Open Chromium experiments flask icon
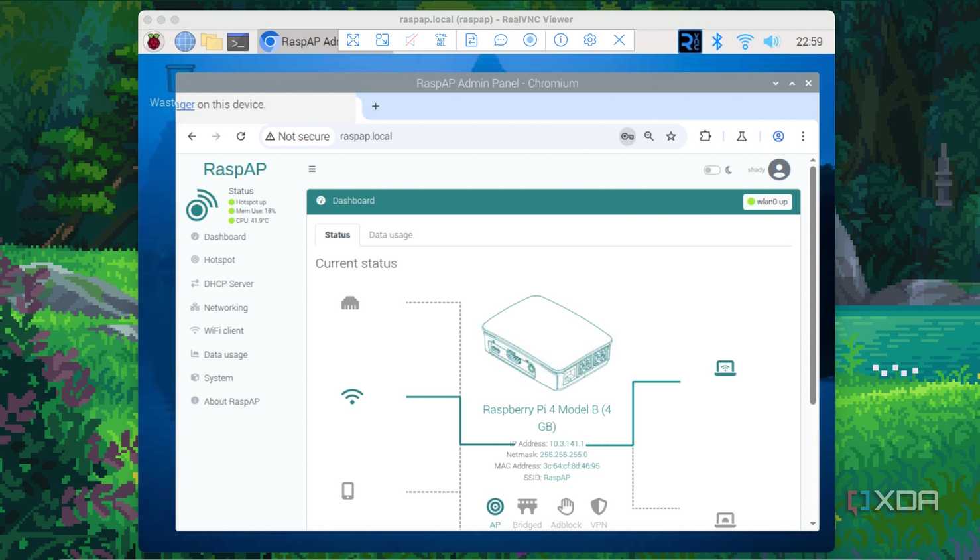Screen dimensions: 980x560 point(742,136)
